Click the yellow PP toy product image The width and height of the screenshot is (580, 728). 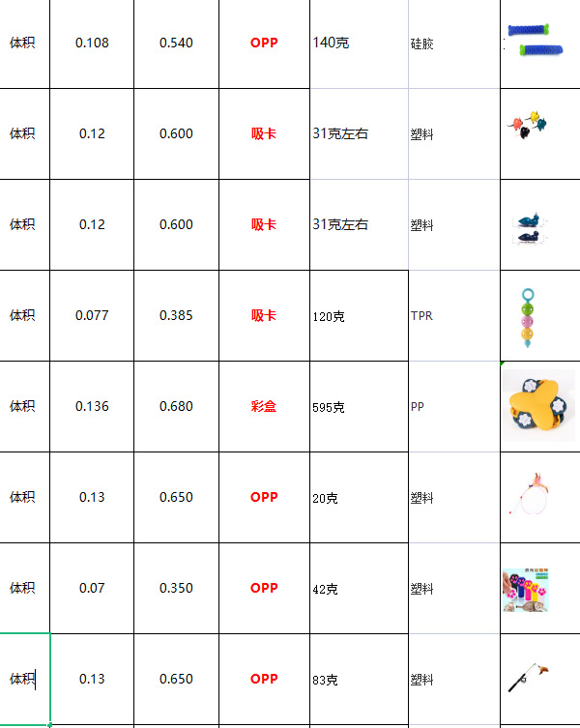[x=538, y=405]
